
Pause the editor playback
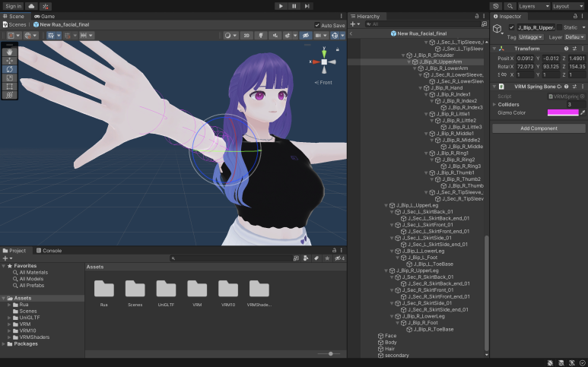coord(294,6)
